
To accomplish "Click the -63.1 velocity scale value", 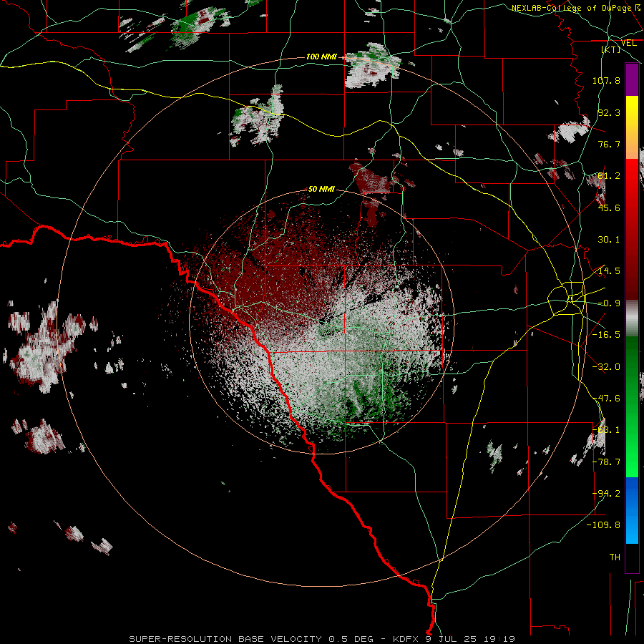I will [x=606, y=430].
